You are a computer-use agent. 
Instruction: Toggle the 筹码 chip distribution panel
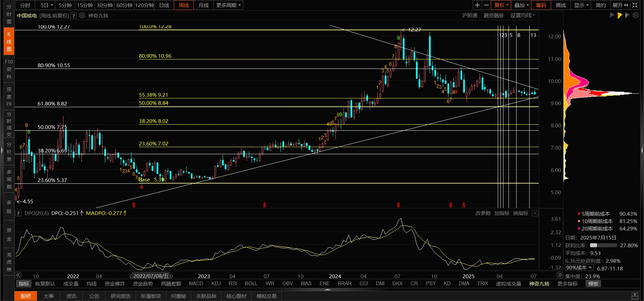(x=541, y=5)
